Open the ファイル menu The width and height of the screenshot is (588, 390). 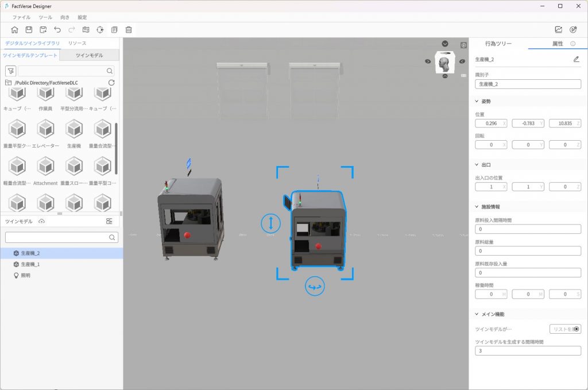[22, 17]
